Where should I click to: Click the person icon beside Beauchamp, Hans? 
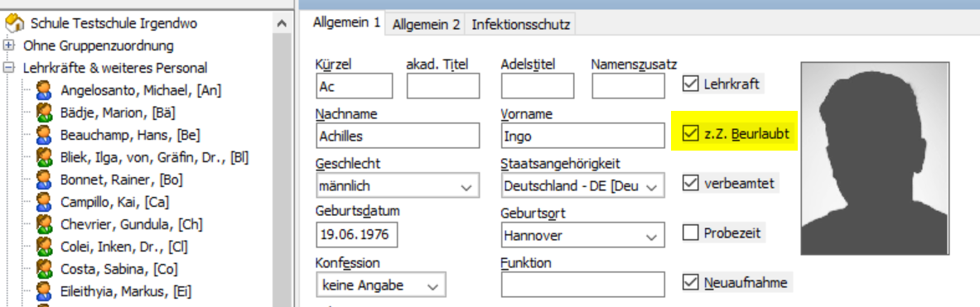click(44, 135)
